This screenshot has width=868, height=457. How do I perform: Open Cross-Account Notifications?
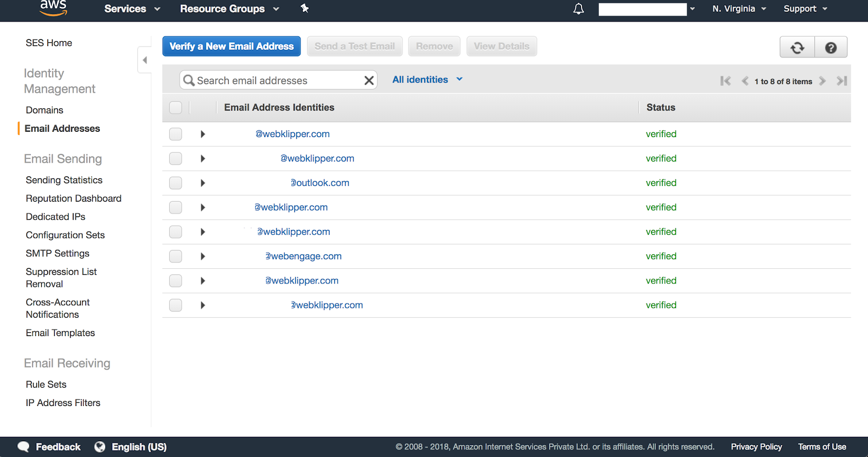pos(58,308)
